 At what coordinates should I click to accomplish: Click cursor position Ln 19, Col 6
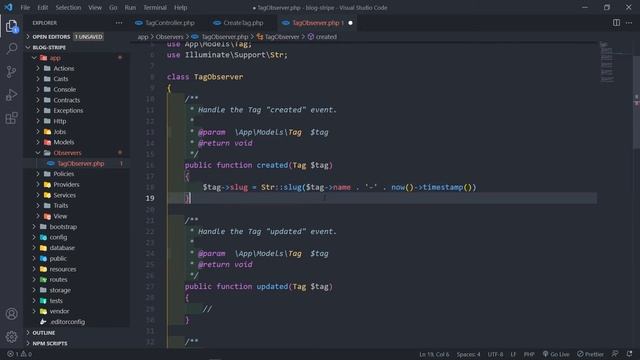[434, 354]
